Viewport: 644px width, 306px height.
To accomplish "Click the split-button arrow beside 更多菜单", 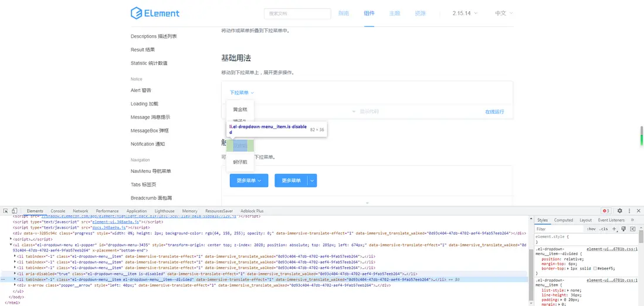I will [312, 181].
